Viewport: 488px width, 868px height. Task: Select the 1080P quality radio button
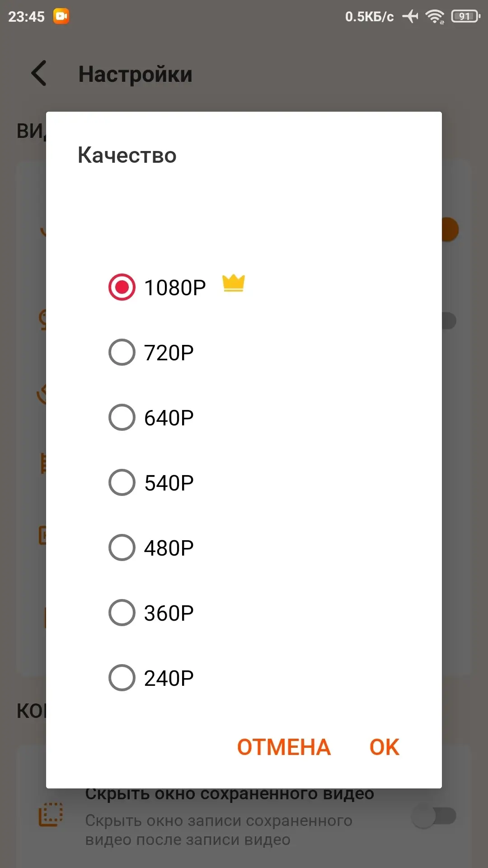122,287
